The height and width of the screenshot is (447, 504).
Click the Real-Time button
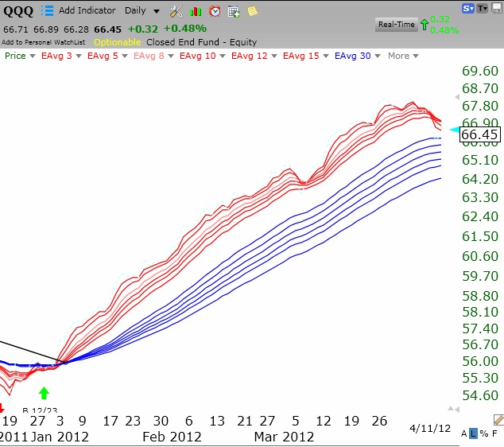pyautogui.click(x=397, y=25)
